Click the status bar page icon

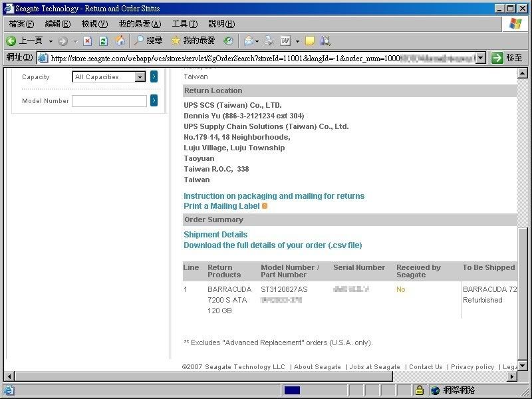coord(9,390)
